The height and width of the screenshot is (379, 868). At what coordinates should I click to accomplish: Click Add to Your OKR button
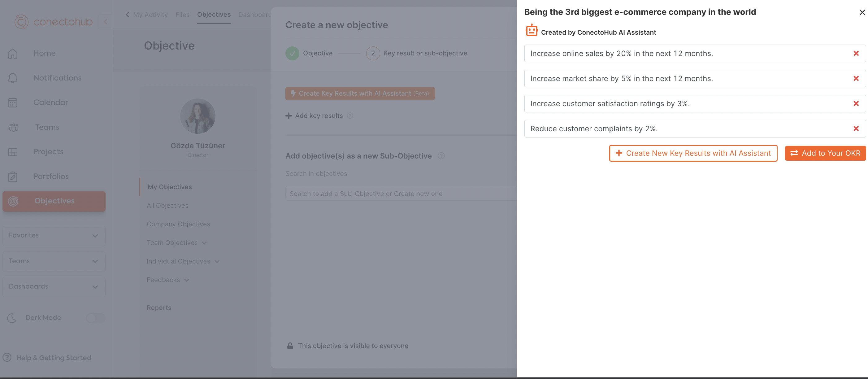click(x=825, y=153)
